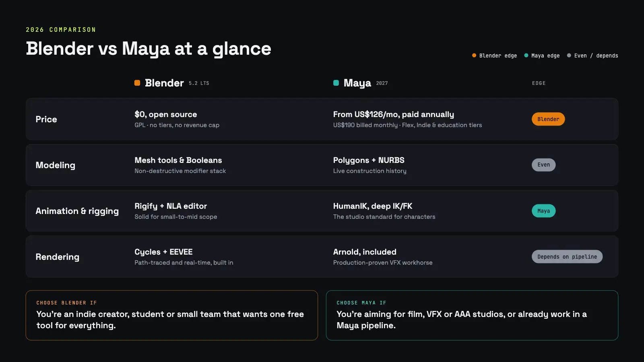
Task: Click the 'Maya' column heading
Action: [357, 83]
